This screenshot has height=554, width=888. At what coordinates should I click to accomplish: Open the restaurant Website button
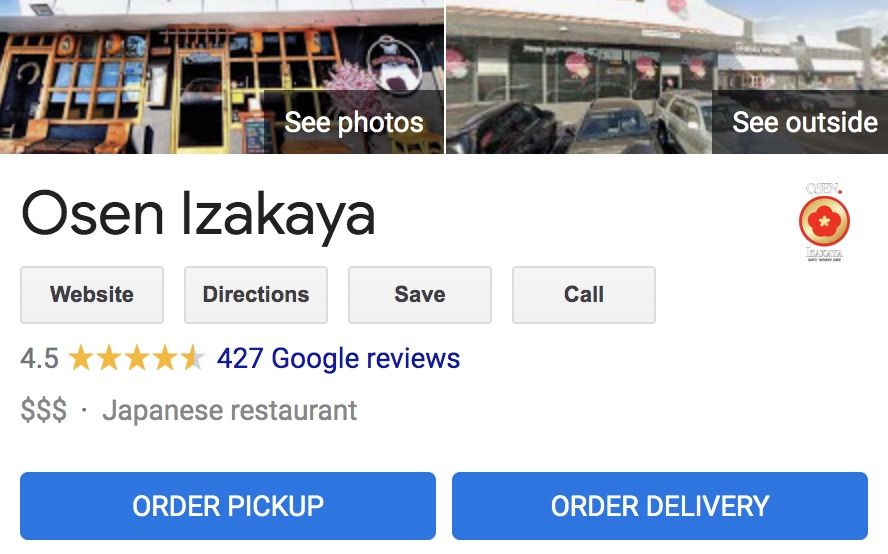coord(92,295)
